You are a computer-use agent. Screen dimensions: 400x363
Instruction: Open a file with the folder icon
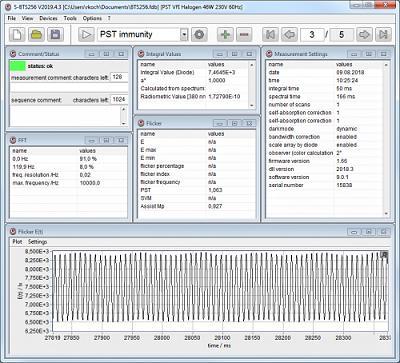(x=36, y=34)
